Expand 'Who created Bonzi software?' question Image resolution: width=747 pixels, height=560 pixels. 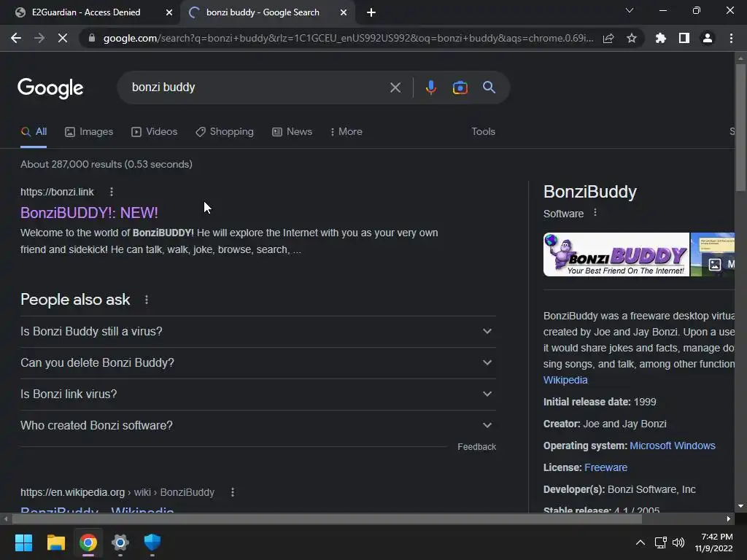click(258, 425)
